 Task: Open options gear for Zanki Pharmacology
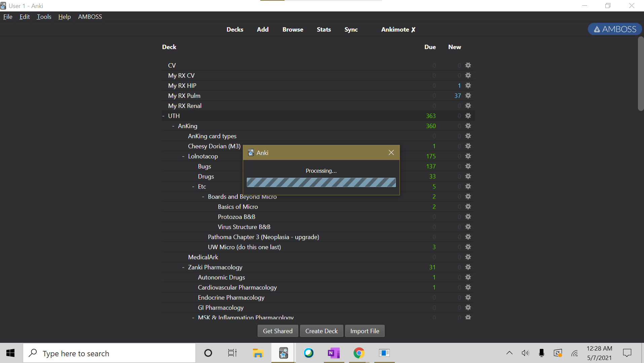point(468,267)
